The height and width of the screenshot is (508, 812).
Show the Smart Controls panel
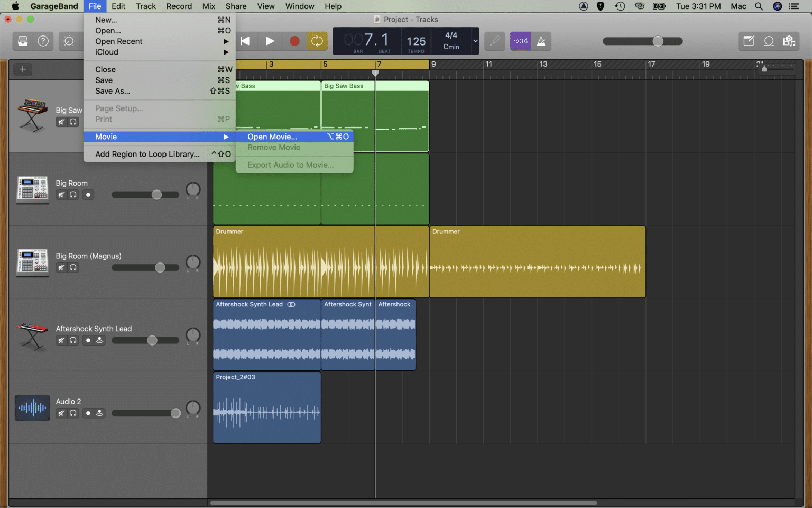[69, 41]
